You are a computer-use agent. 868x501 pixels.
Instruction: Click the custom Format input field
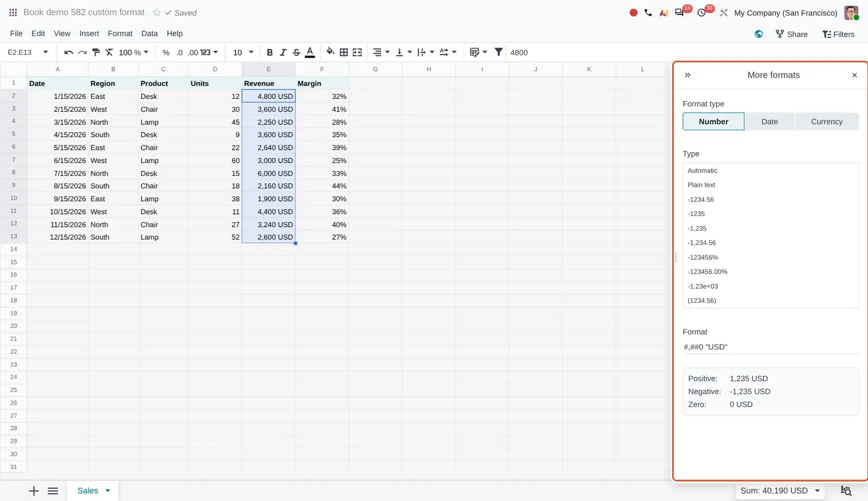click(x=770, y=347)
